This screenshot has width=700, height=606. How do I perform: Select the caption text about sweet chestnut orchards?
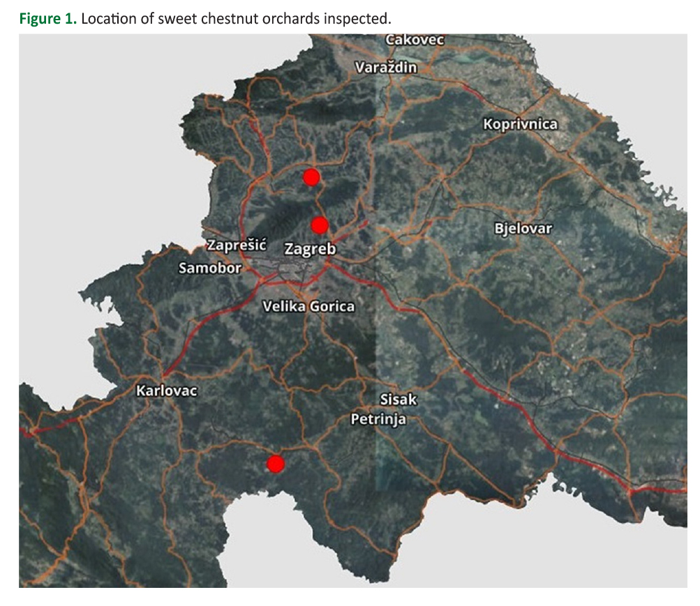click(x=236, y=19)
